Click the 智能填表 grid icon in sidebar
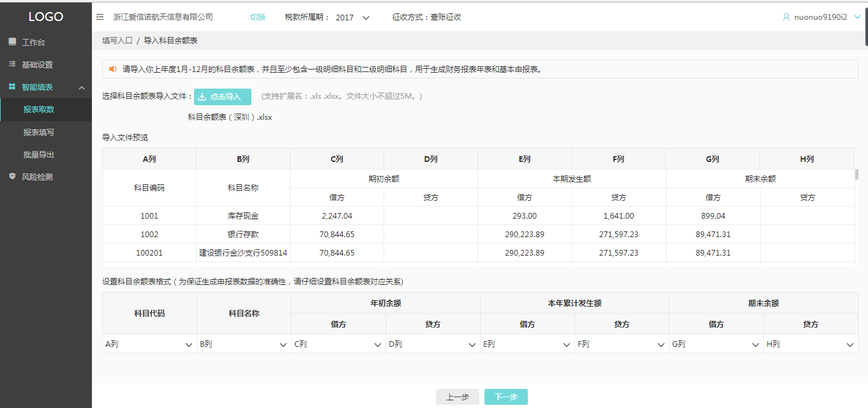 (x=12, y=87)
